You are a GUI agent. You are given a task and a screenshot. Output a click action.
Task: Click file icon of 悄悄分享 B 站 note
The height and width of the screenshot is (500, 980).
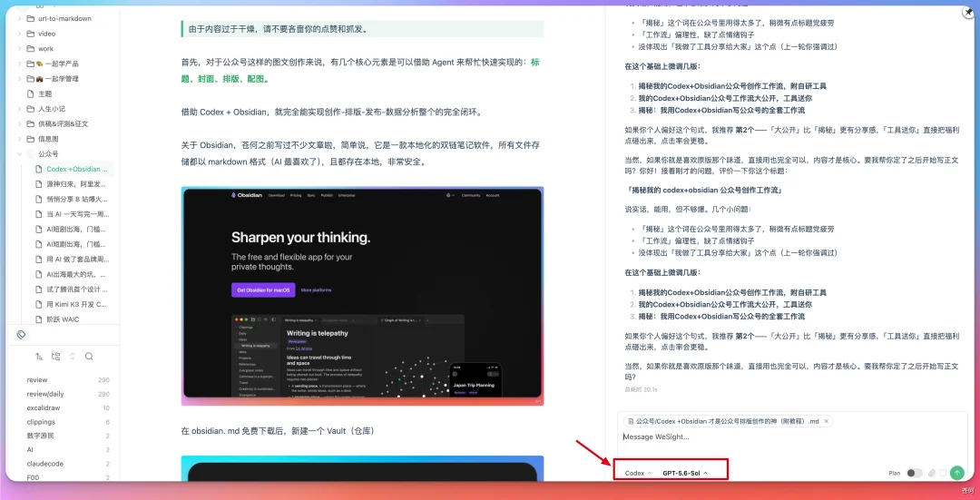click(39, 200)
